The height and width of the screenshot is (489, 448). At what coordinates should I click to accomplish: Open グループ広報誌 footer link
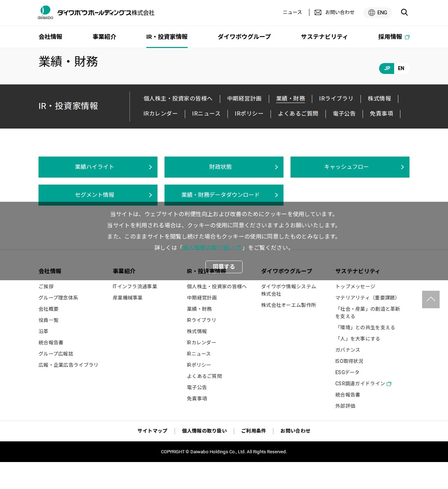(x=56, y=354)
